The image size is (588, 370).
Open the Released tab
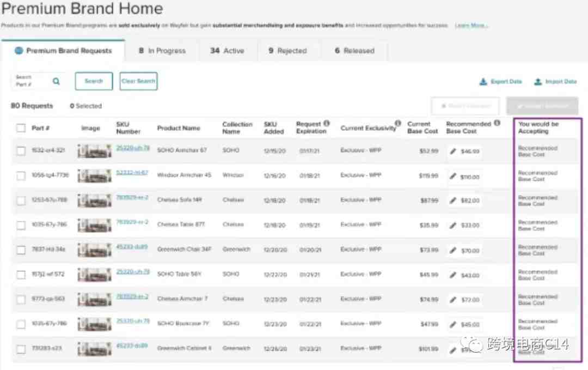(x=354, y=51)
